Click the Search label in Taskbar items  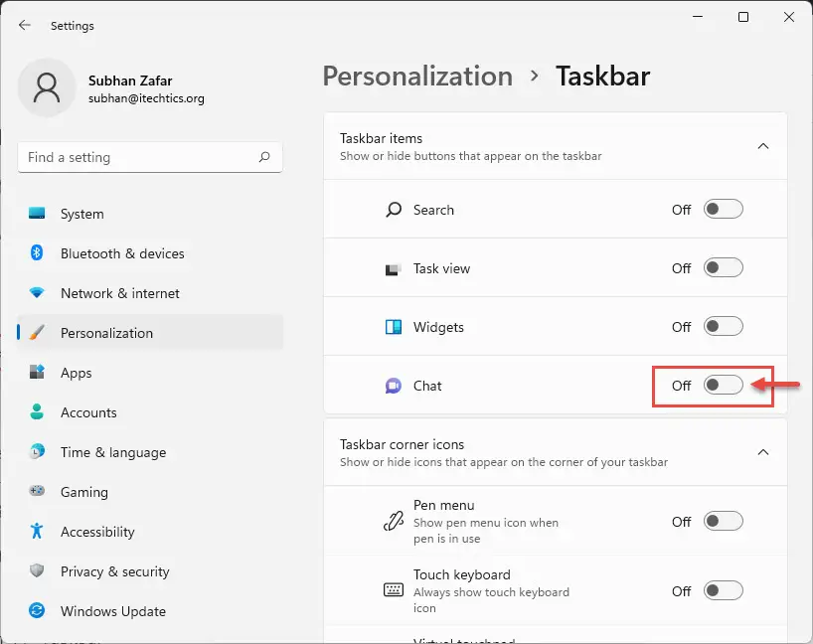coord(433,210)
